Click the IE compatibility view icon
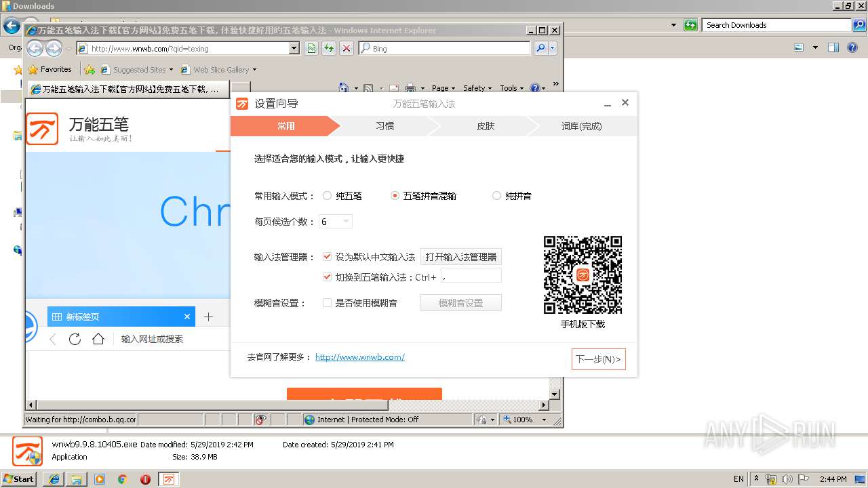This screenshot has width=868, height=488. pos(311,48)
